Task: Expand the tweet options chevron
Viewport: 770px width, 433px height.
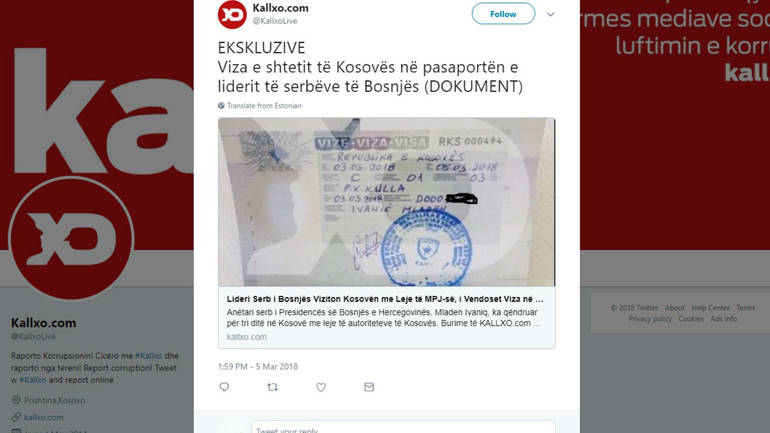Action: (550, 14)
